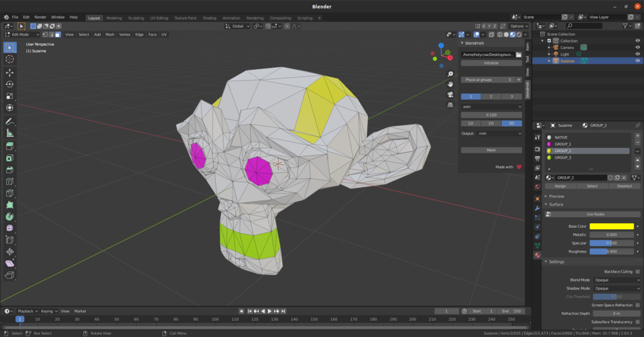Collapse the Settings panel
Image resolution: width=644 pixels, height=337 pixels.
[x=556, y=261]
